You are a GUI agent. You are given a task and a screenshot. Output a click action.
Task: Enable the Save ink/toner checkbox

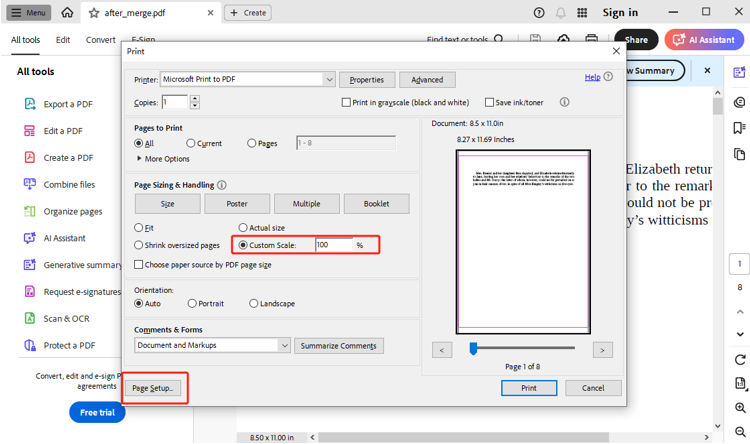(489, 102)
